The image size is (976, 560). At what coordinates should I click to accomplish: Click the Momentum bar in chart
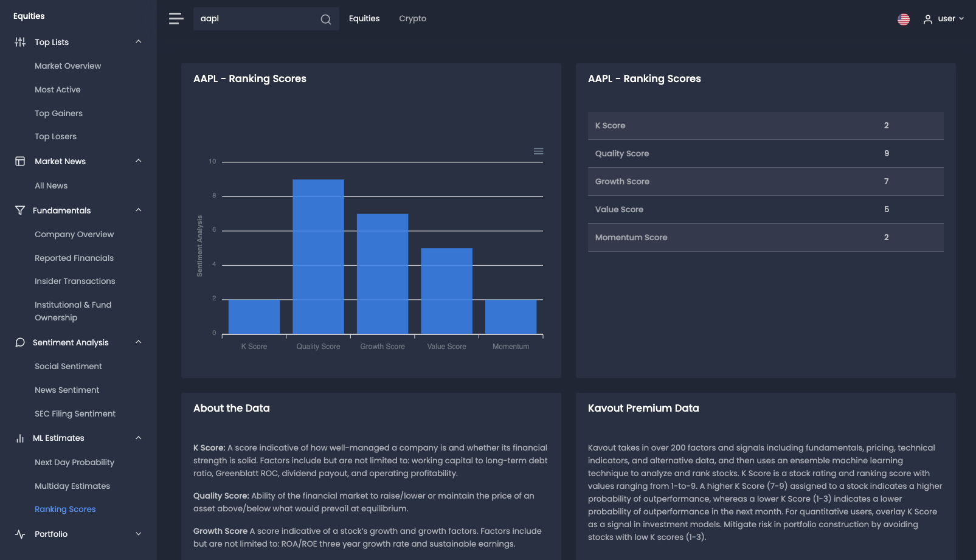[511, 317]
